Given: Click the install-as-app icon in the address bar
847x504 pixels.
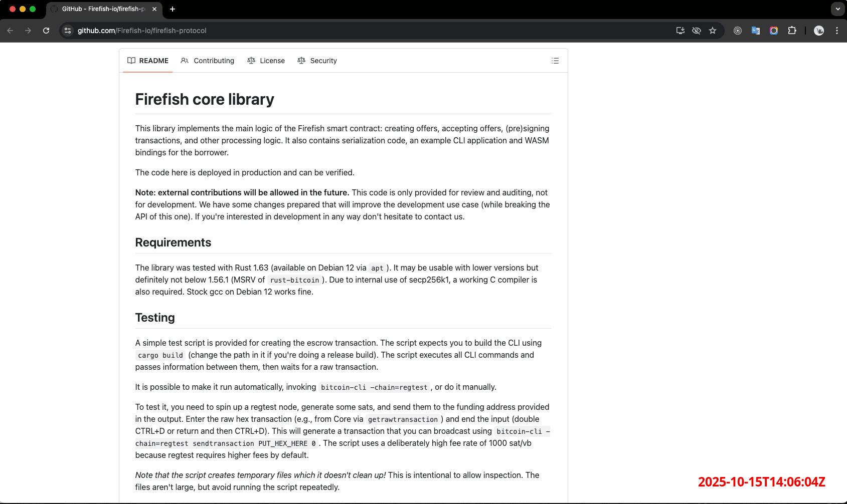Looking at the screenshot, I should tap(680, 31).
